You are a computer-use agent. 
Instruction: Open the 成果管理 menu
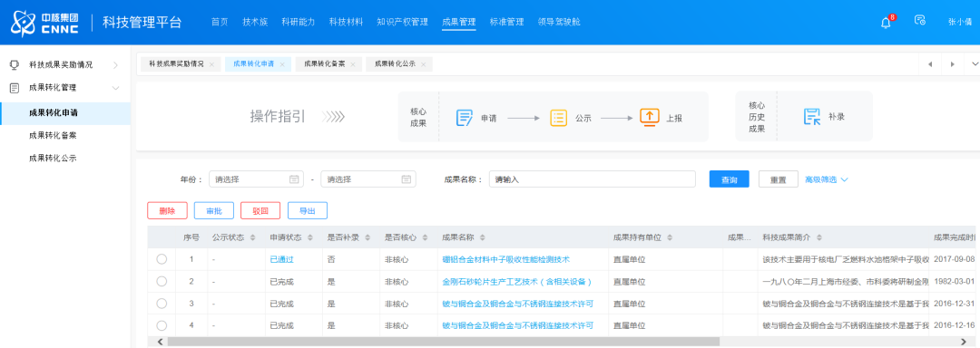click(x=459, y=22)
